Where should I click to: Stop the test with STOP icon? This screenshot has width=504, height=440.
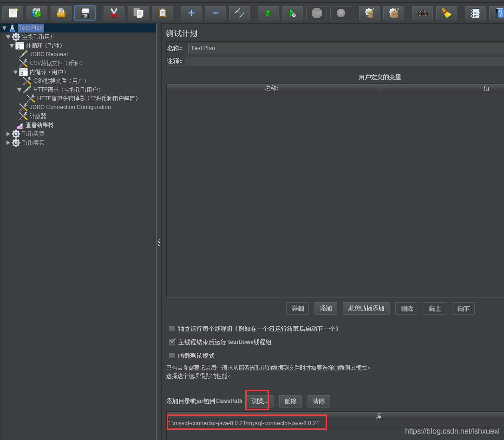(x=317, y=13)
